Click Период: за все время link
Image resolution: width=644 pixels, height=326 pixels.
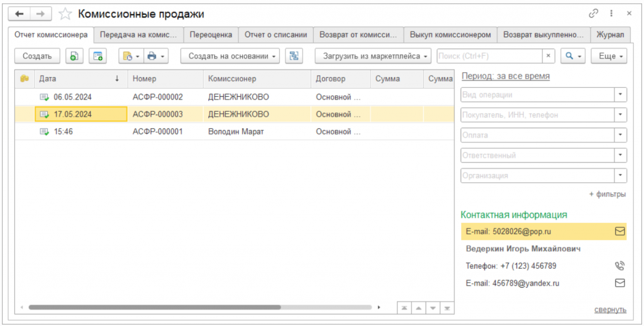point(506,76)
